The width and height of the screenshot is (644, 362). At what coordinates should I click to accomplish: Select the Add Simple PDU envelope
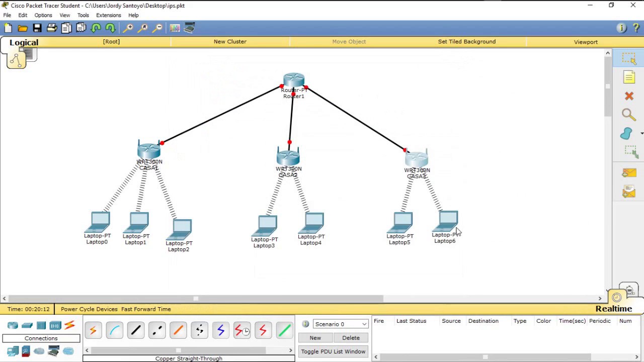pos(629,173)
